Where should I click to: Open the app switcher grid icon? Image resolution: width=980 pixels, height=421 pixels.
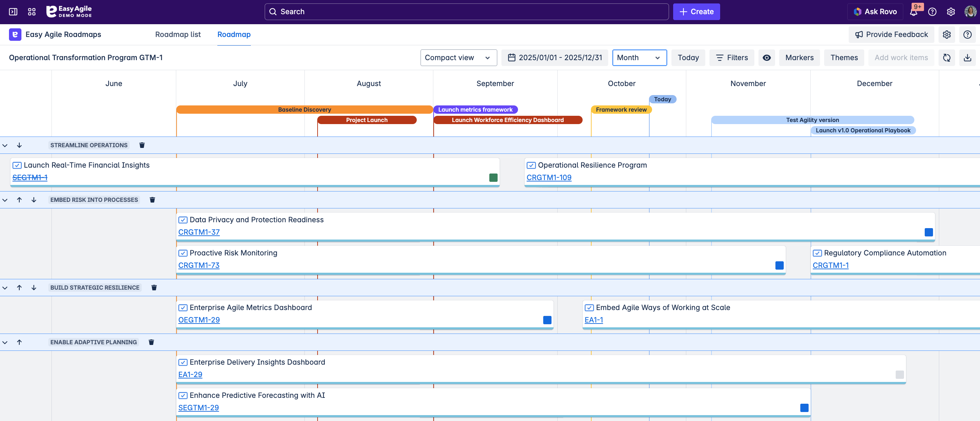coord(32,12)
